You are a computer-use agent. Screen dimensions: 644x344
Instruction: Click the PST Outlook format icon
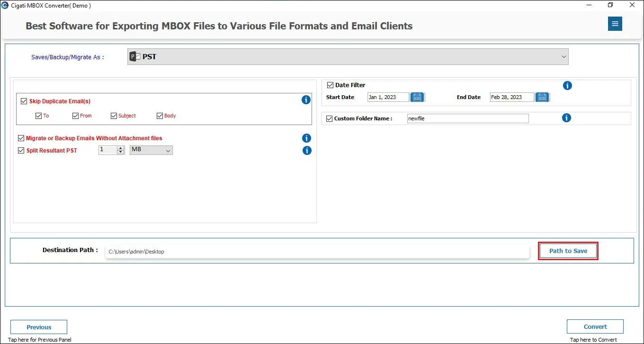click(x=135, y=56)
